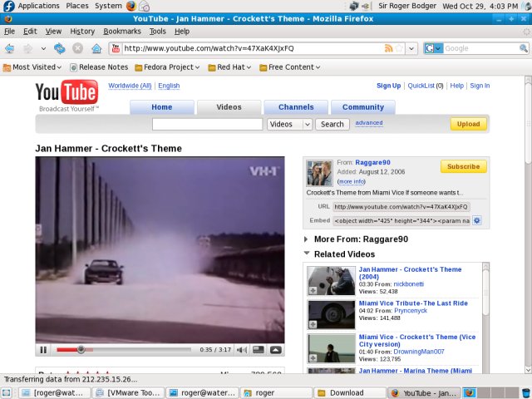Viewport: 532px width, 399px height.
Task: Open Miami Vice Tribute-The Last Ride link
Action: 413,303
